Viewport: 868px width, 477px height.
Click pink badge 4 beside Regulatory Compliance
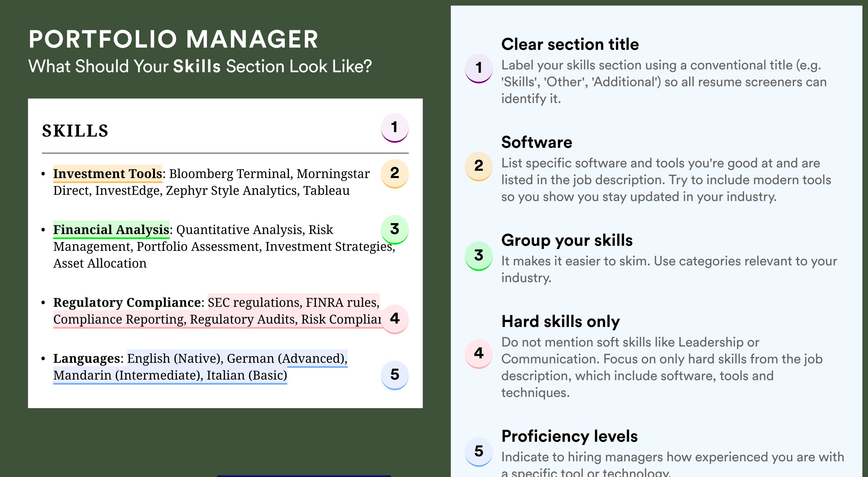tap(395, 319)
